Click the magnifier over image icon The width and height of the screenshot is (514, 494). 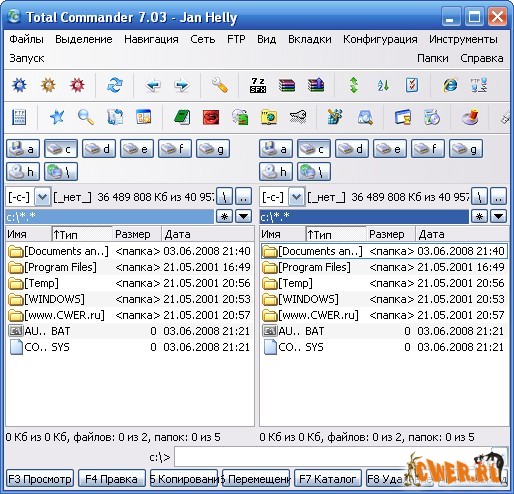pyautogui.click(x=365, y=117)
